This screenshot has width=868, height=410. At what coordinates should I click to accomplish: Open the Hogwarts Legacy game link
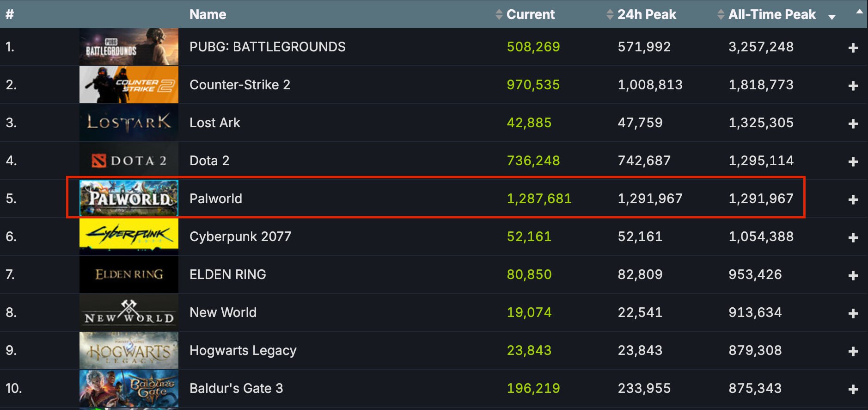[x=243, y=350]
